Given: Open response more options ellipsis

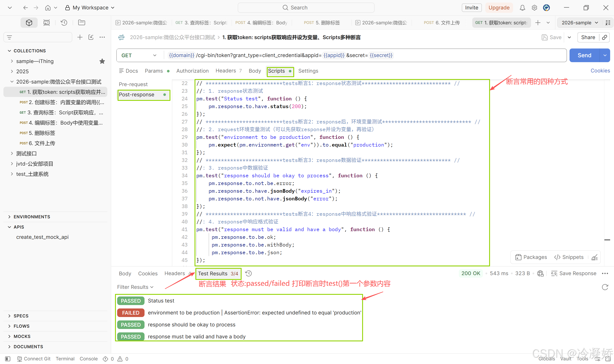Looking at the screenshot, I should point(605,273).
